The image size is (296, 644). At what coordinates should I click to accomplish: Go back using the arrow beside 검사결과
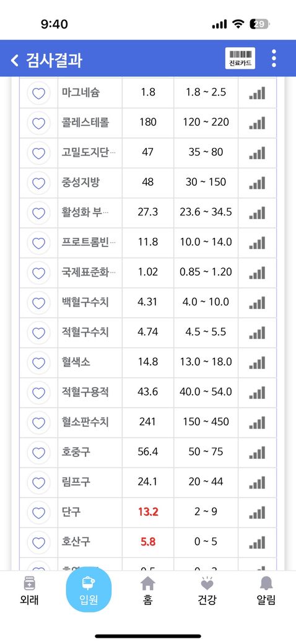(x=15, y=61)
